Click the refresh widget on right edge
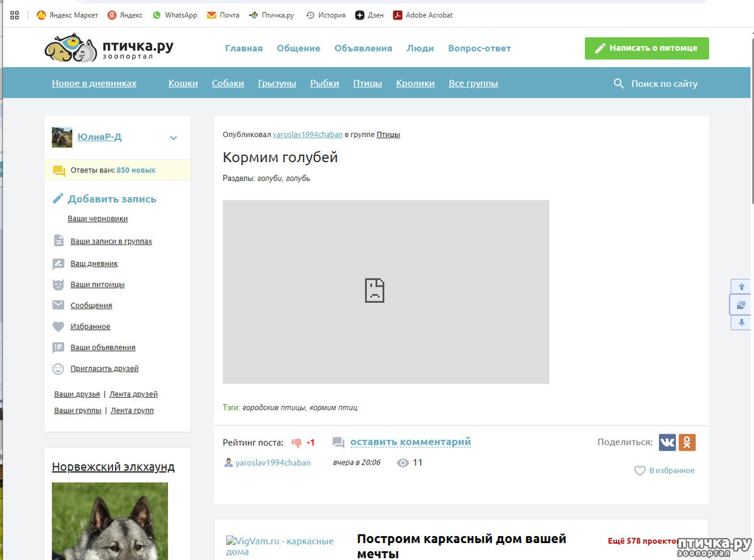This screenshot has width=754, height=560. pos(741,305)
